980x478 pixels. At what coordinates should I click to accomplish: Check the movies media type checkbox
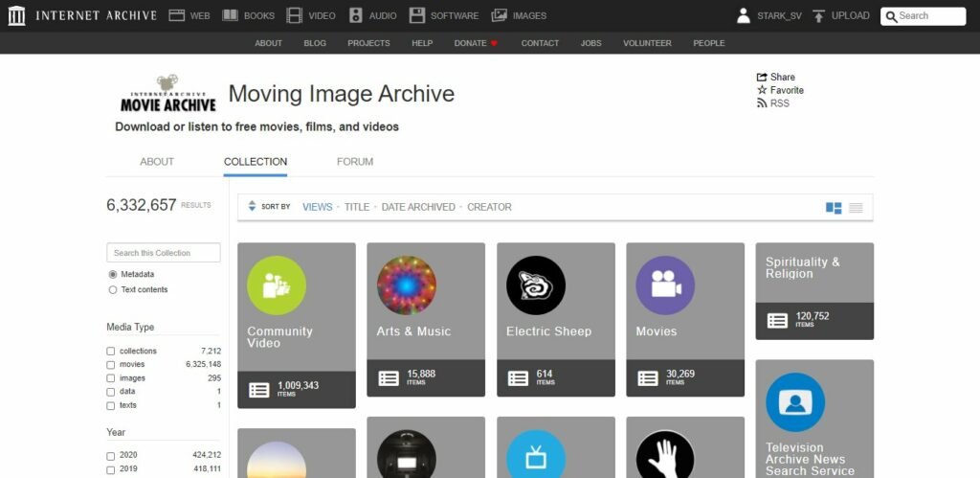111,365
